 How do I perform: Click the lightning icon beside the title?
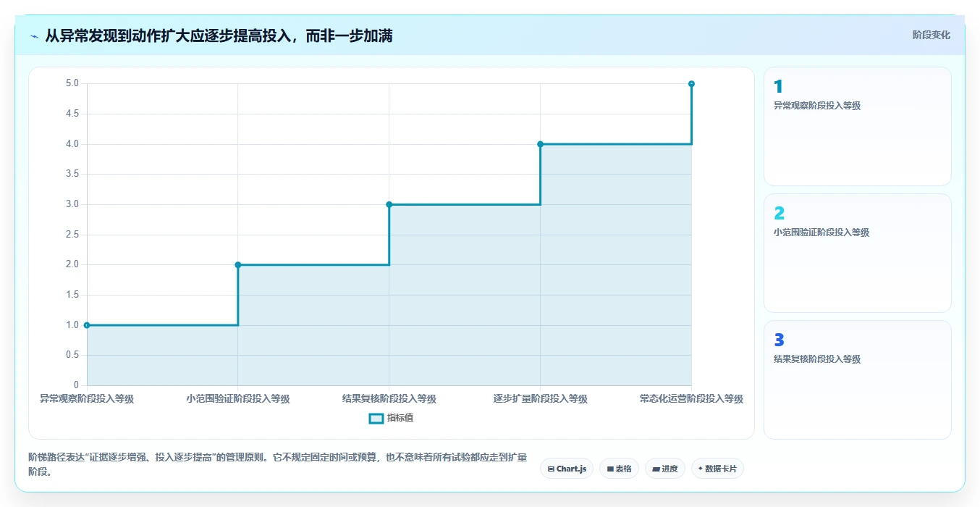click(x=34, y=36)
